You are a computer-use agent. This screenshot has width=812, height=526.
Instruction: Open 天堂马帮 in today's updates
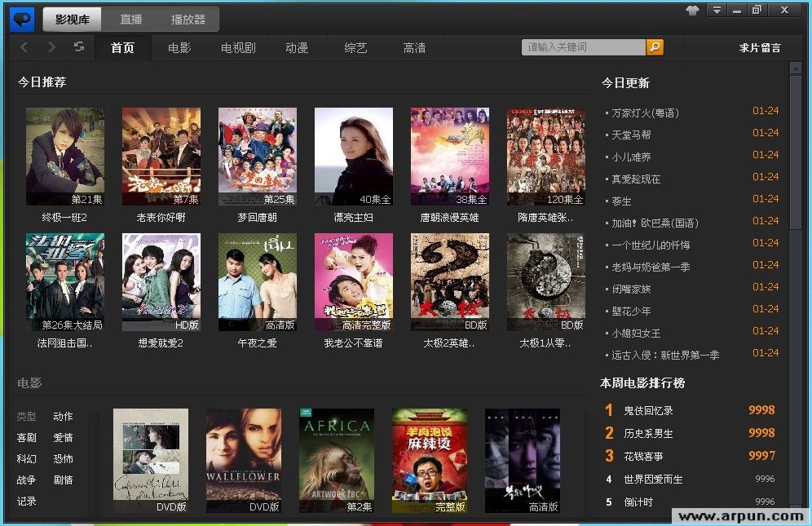631,135
